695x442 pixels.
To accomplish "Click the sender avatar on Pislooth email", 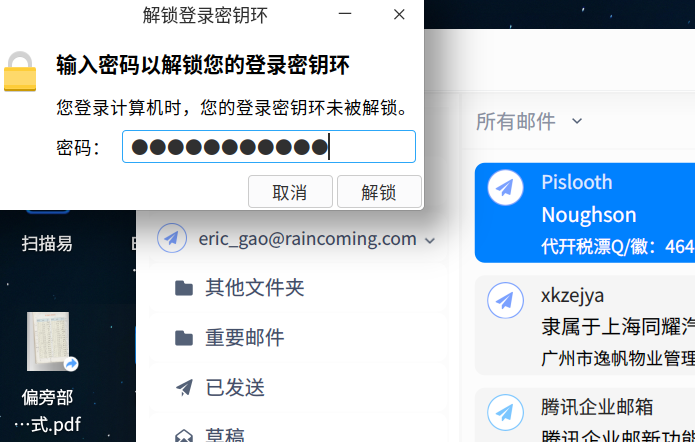I will [505, 188].
